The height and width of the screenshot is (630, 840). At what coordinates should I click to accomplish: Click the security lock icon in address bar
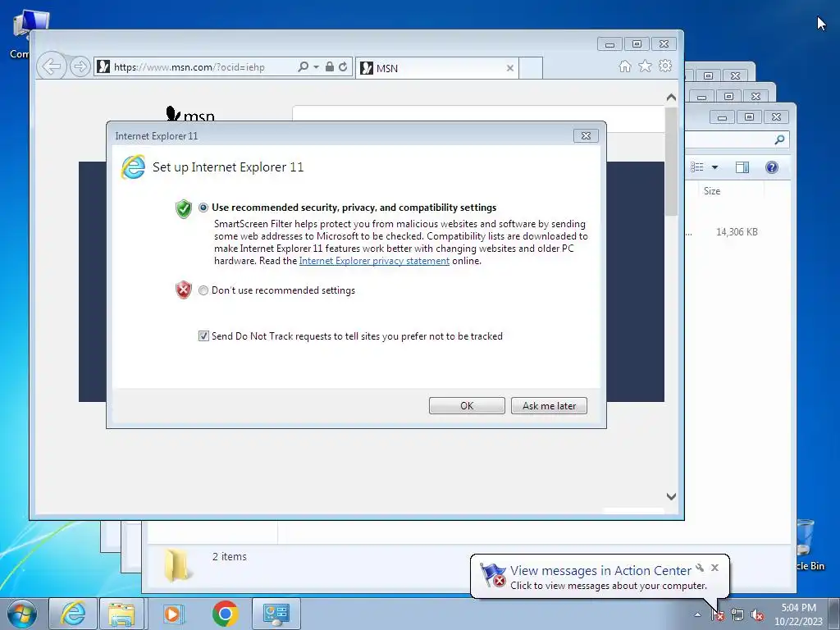pyautogui.click(x=330, y=67)
